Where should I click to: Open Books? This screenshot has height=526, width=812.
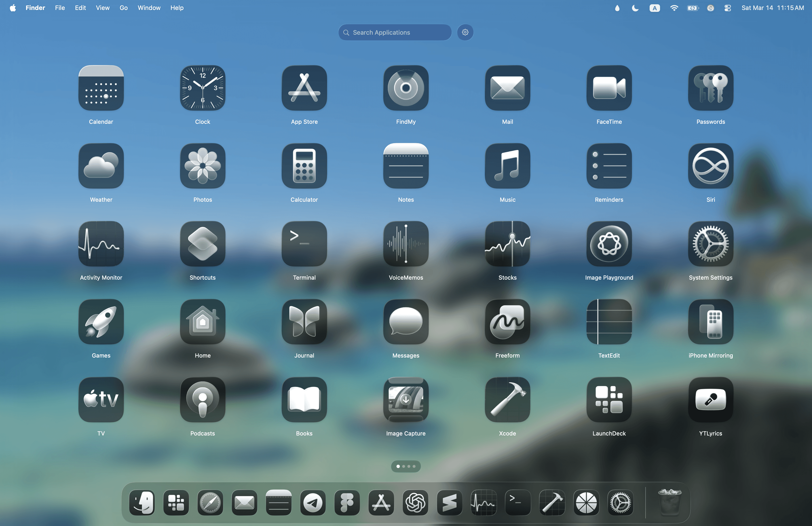point(304,400)
